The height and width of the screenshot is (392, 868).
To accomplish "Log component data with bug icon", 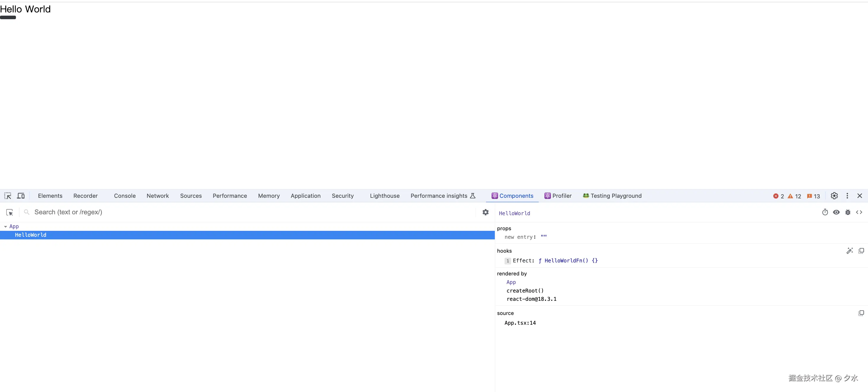I will coord(847,212).
